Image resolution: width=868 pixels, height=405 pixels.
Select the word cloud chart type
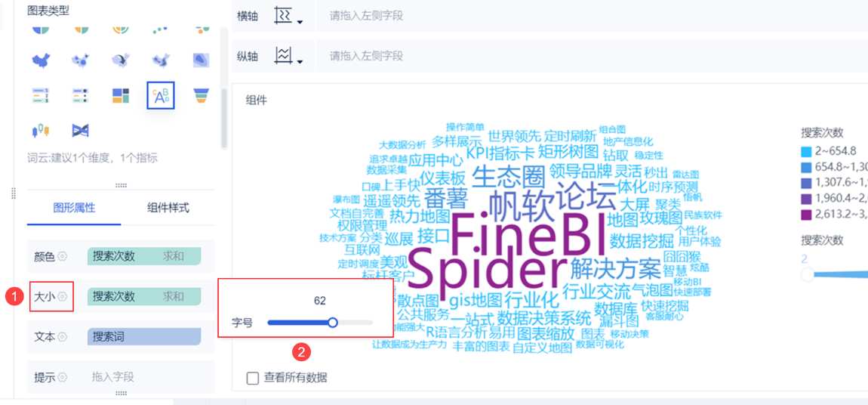(x=161, y=95)
